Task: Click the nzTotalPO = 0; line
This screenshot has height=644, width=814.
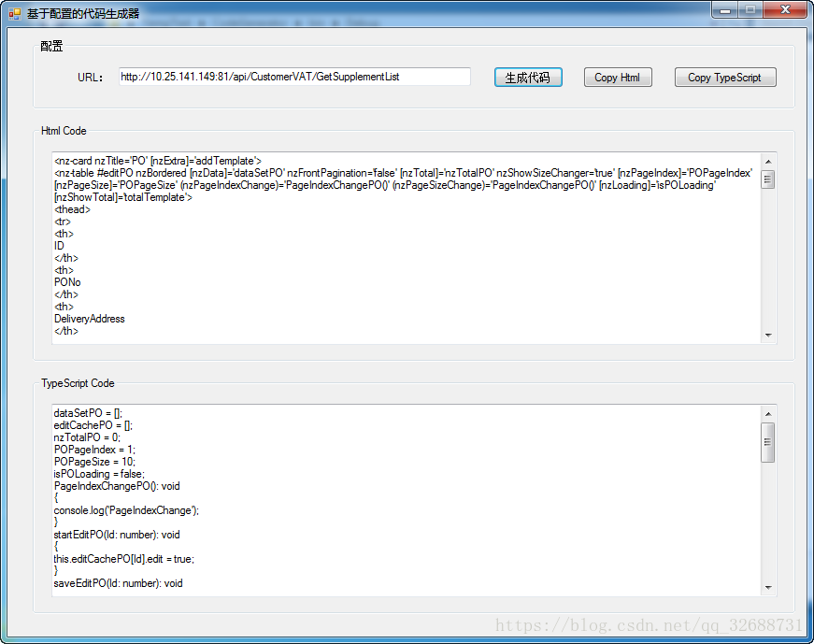Action: [x=87, y=437]
